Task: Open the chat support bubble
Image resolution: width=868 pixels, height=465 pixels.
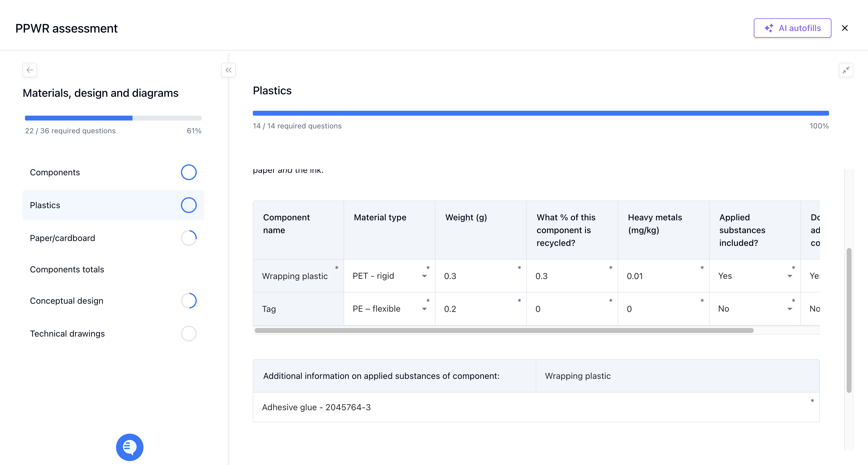Action: coord(130,447)
